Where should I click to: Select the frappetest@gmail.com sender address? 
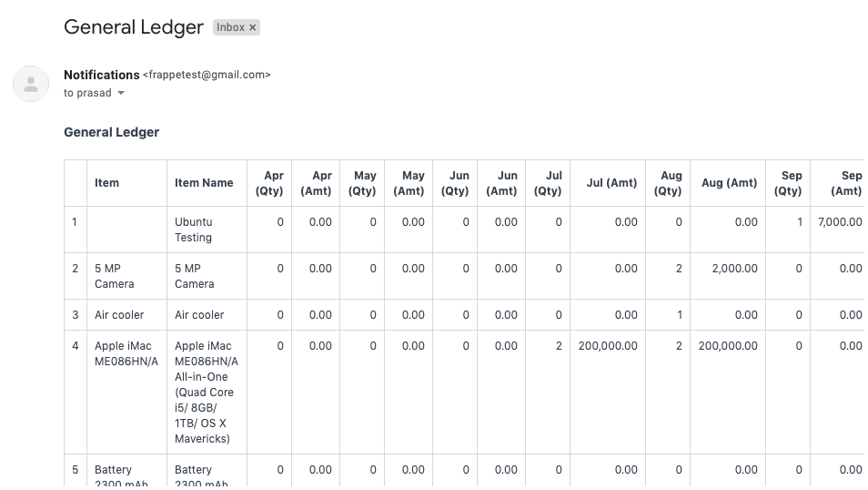(x=207, y=75)
